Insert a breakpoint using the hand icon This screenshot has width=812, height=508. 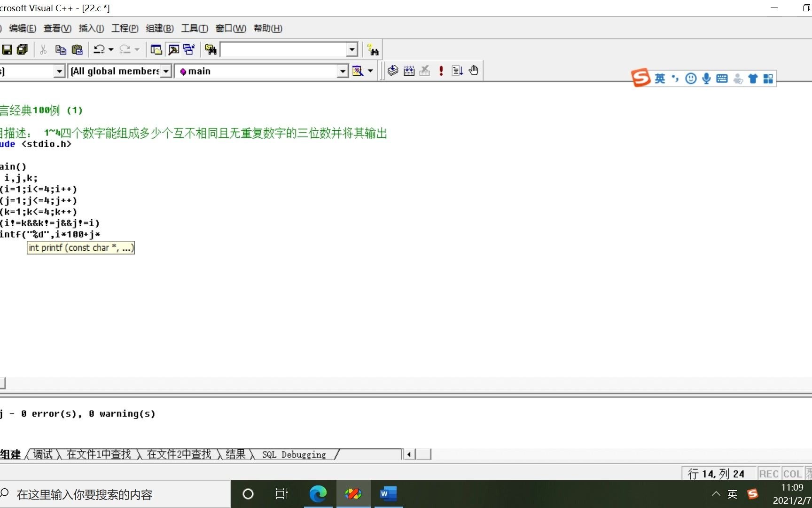tap(473, 71)
